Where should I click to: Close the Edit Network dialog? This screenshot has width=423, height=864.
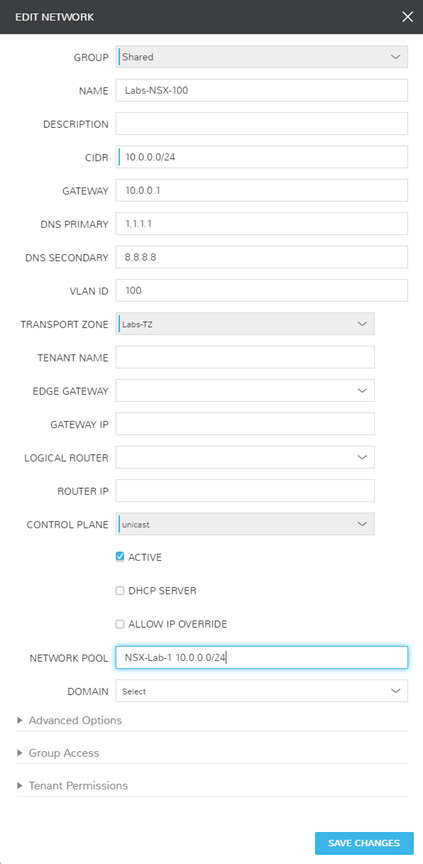pyautogui.click(x=408, y=17)
